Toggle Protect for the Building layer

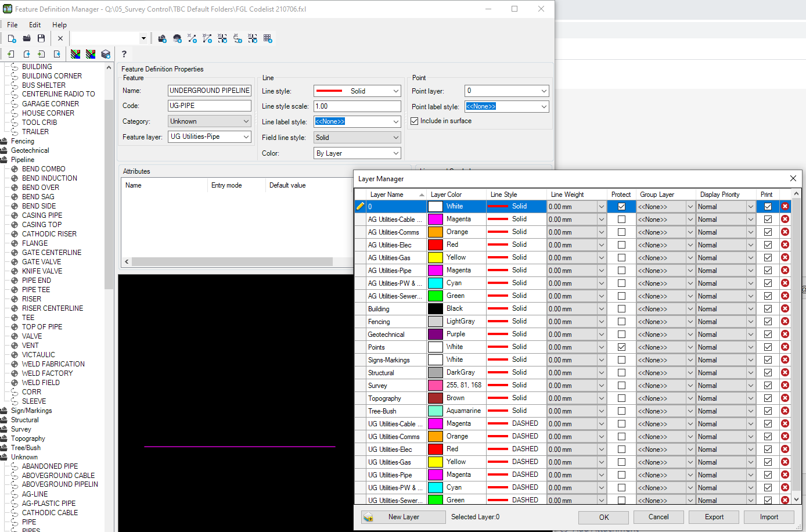pyautogui.click(x=621, y=308)
